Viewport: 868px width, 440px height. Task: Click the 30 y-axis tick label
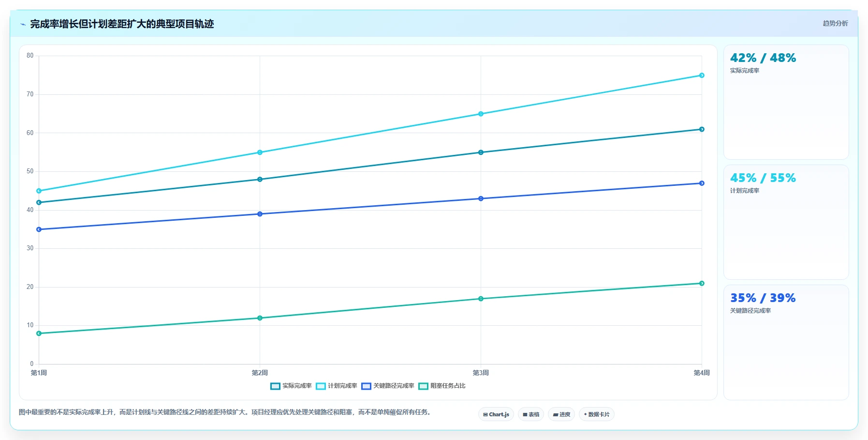(x=30, y=248)
